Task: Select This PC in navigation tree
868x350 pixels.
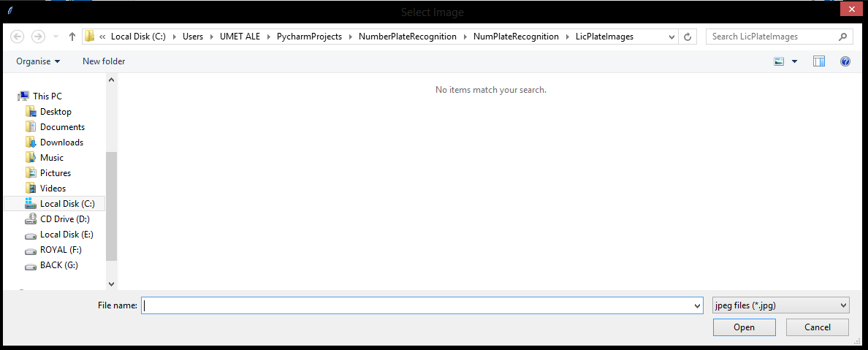Action: point(47,96)
